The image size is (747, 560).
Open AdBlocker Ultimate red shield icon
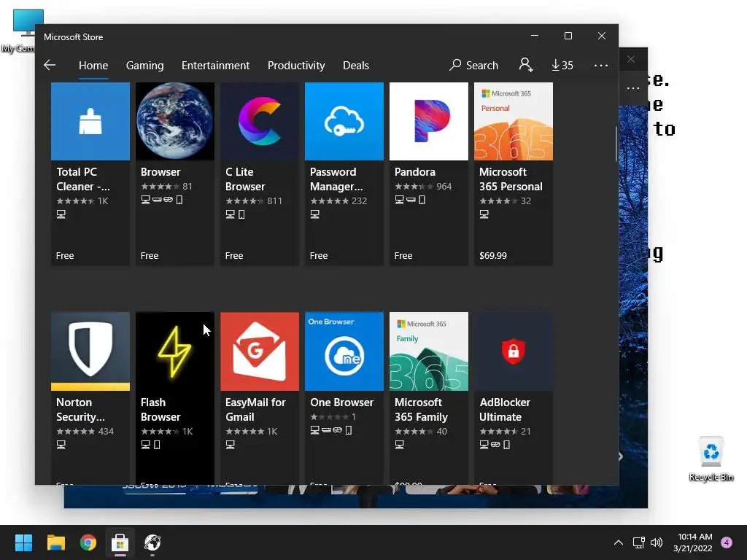coord(514,351)
